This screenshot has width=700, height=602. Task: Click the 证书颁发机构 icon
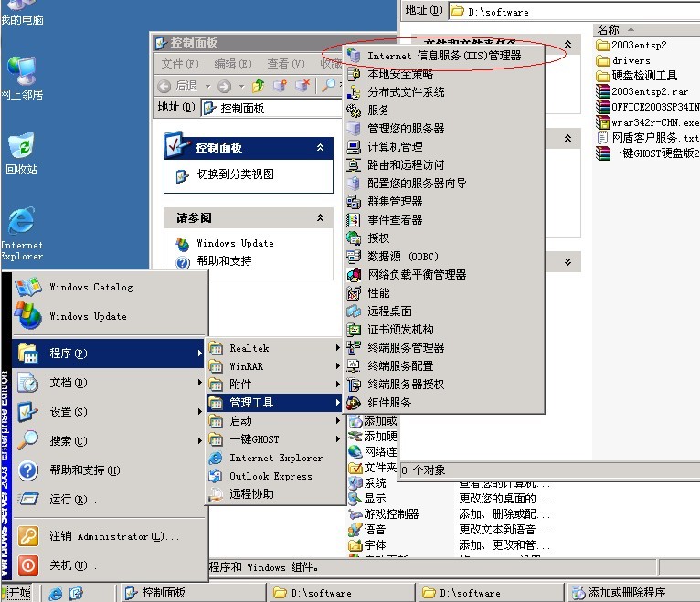click(354, 330)
